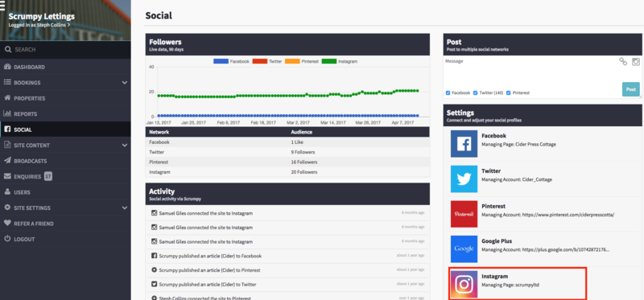The image size is (644, 300).
Task: Open the 'Logged in as Steph Collins' link
Action: (39, 25)
